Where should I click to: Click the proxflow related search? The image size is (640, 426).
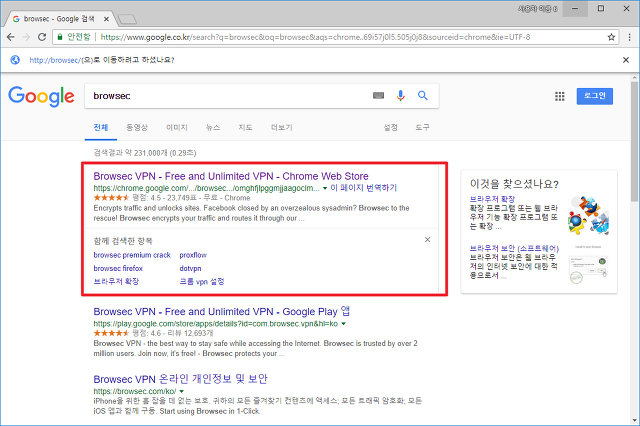193,255
